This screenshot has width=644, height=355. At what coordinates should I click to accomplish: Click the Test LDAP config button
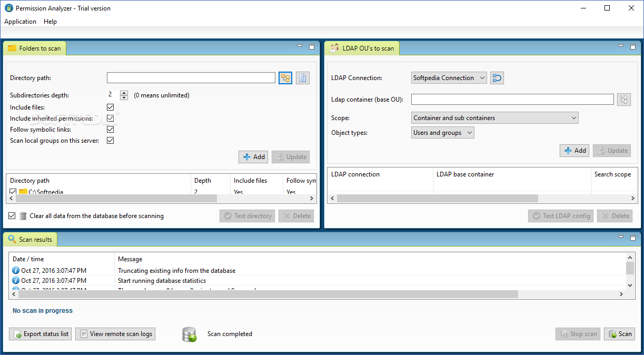(x=561, y=216)
